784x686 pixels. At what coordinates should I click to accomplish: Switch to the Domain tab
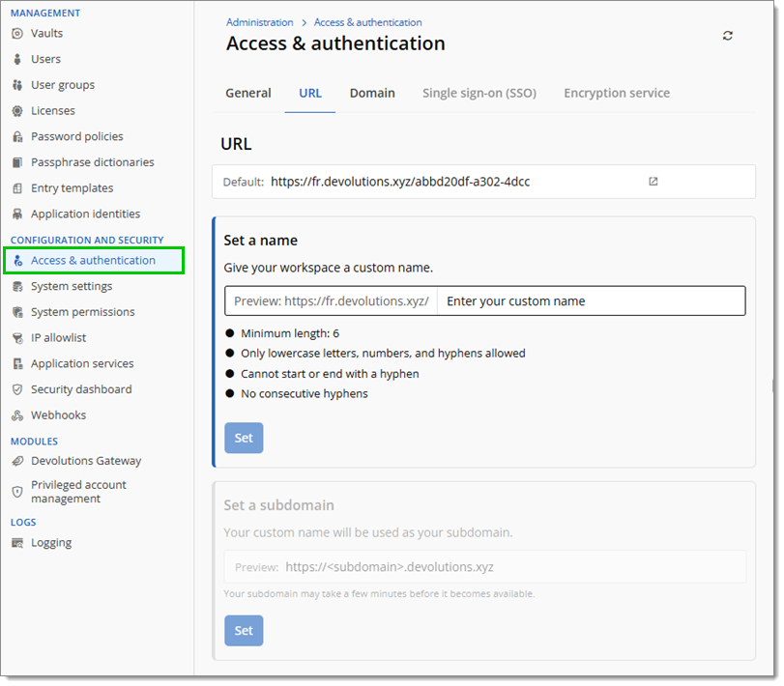point(372,93)
